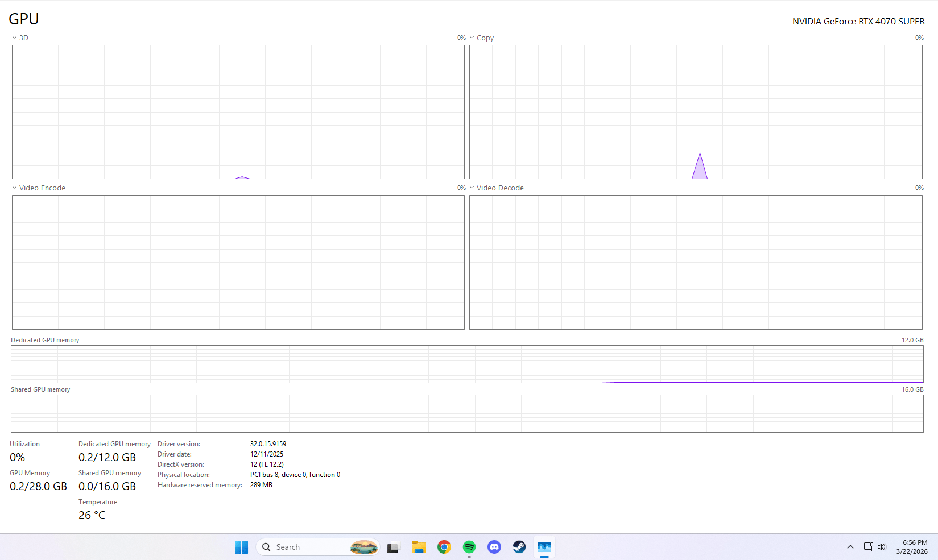Select the PCI bus 8 location value

(x=295, y=475)
